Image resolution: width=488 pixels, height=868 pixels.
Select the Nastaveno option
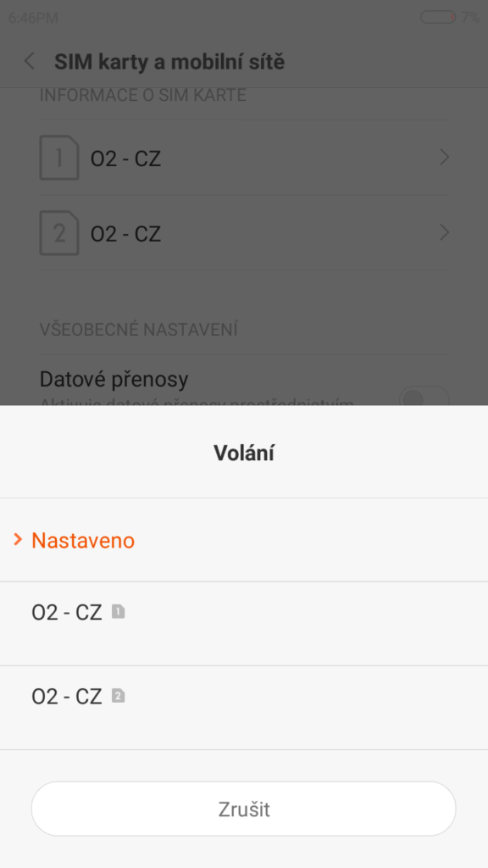244,540
